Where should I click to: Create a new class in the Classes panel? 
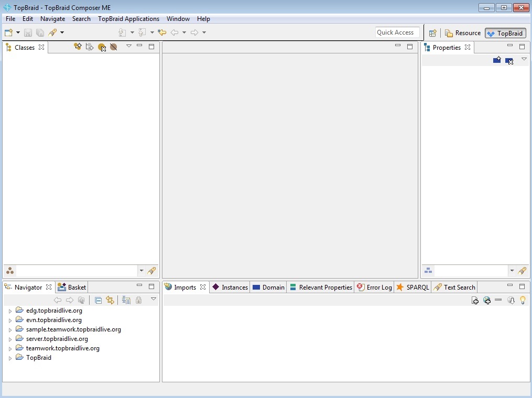click(78, 47)
